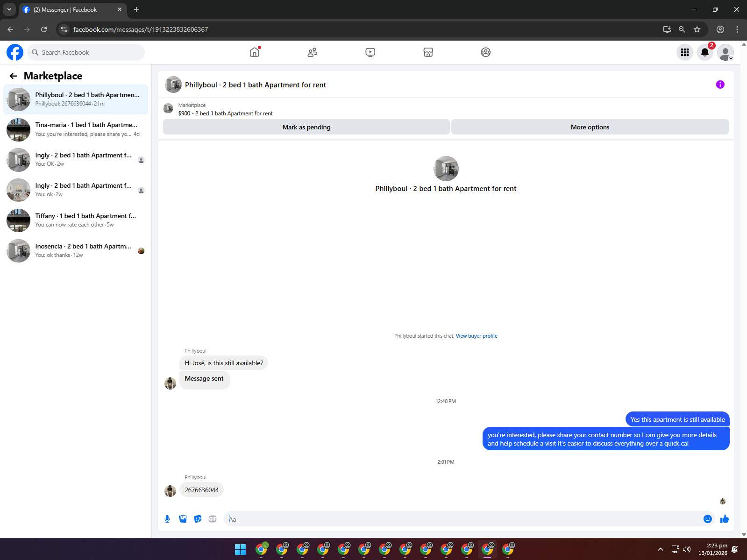This screenshot has width=747, height=560.
Task: Bookmark this tab star icon
Action: pos(697,29)
